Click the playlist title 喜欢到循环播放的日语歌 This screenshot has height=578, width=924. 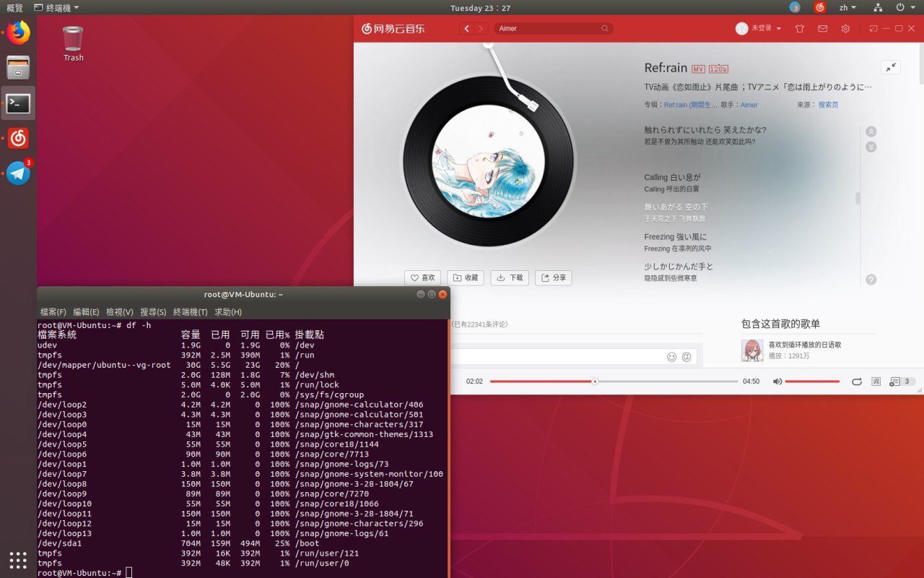(x=804, y=345)
